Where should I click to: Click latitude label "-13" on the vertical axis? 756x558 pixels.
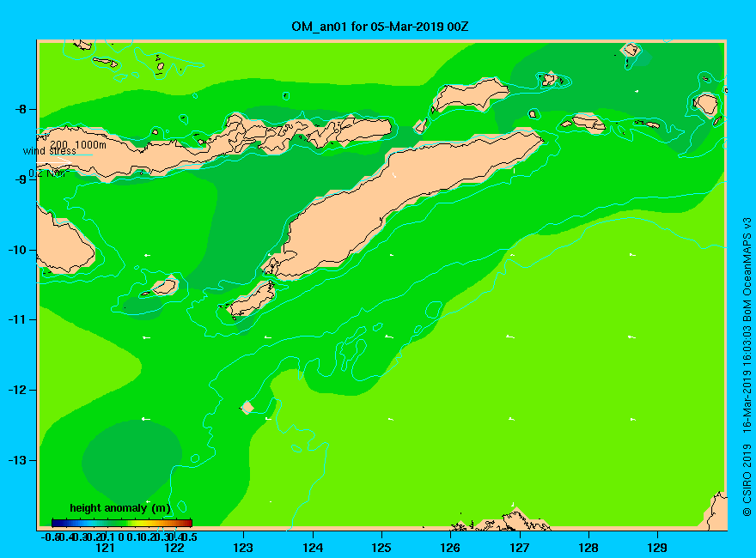tap(18, 460)
